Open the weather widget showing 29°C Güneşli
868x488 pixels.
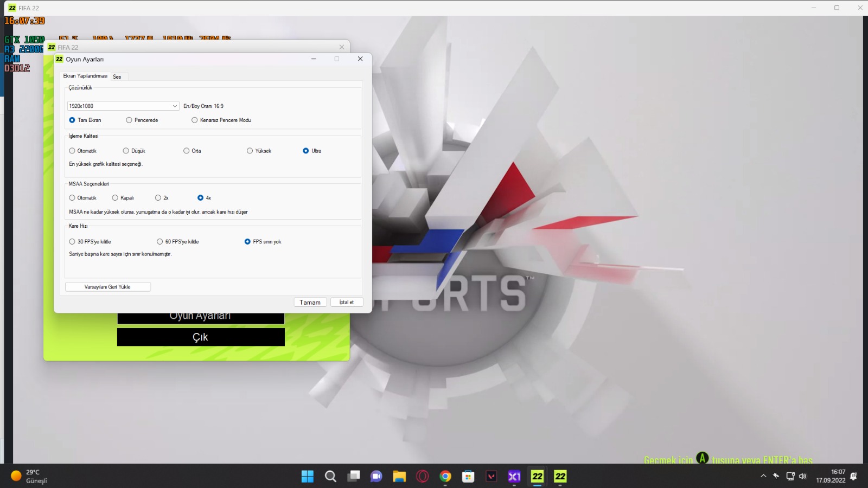click(x=29, y=476)
